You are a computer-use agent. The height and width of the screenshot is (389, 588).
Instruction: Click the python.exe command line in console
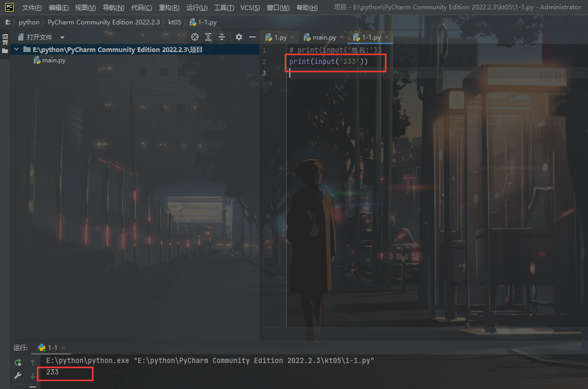(210, 360)
